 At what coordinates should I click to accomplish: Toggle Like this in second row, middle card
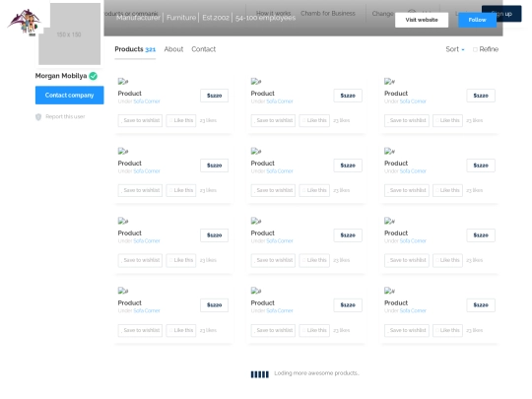point(314,190)
